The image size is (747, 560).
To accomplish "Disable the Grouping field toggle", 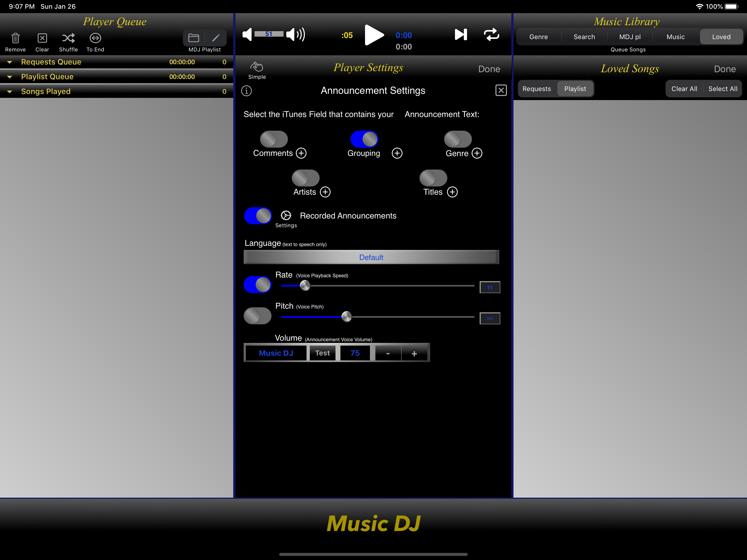I will pos(364,139).
